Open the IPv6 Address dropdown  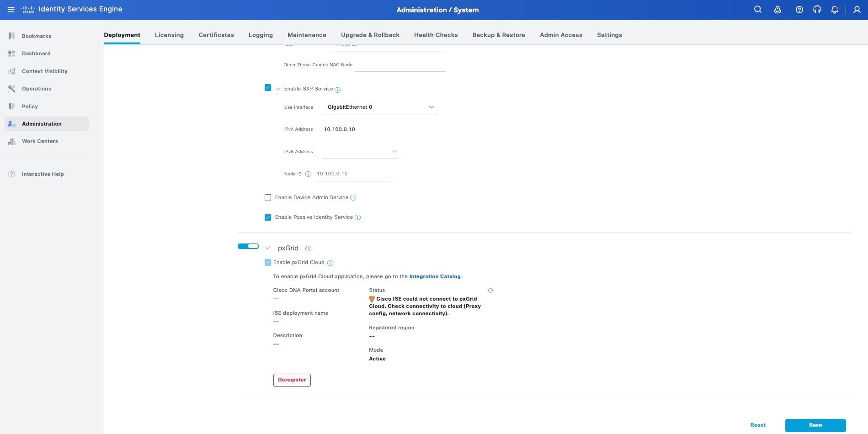click(361, 152)
